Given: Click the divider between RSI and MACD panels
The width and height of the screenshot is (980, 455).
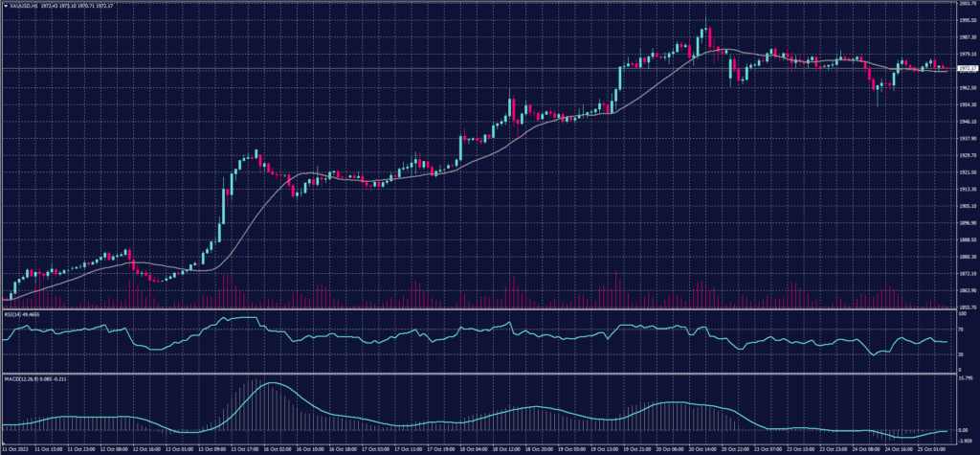Looking at the screenshot, I should tap(479, 374).
